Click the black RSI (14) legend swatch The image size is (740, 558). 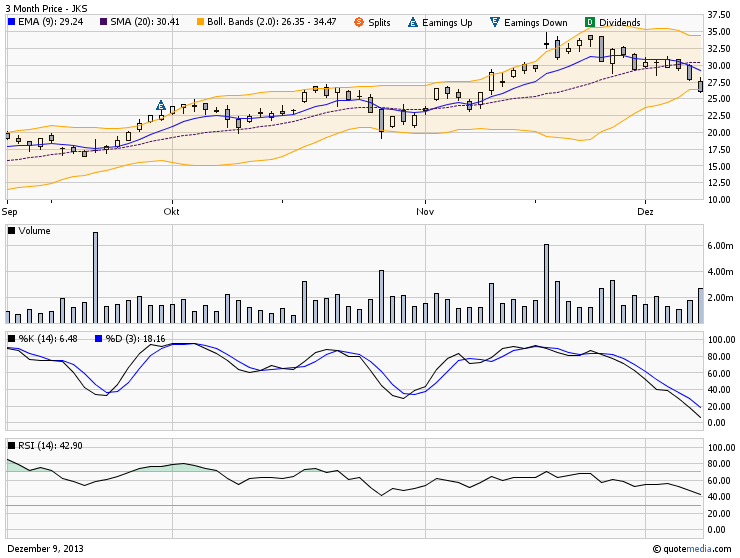pos(12,446)
